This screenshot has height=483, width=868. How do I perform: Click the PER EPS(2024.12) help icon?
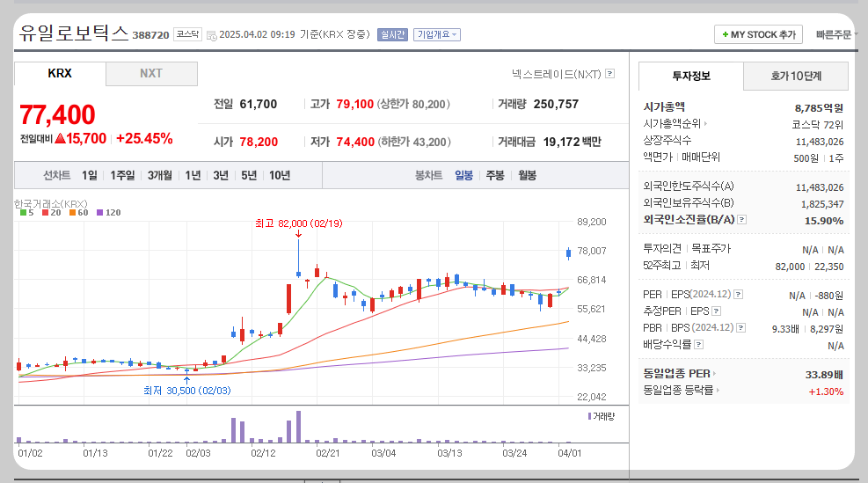point(739,295)
